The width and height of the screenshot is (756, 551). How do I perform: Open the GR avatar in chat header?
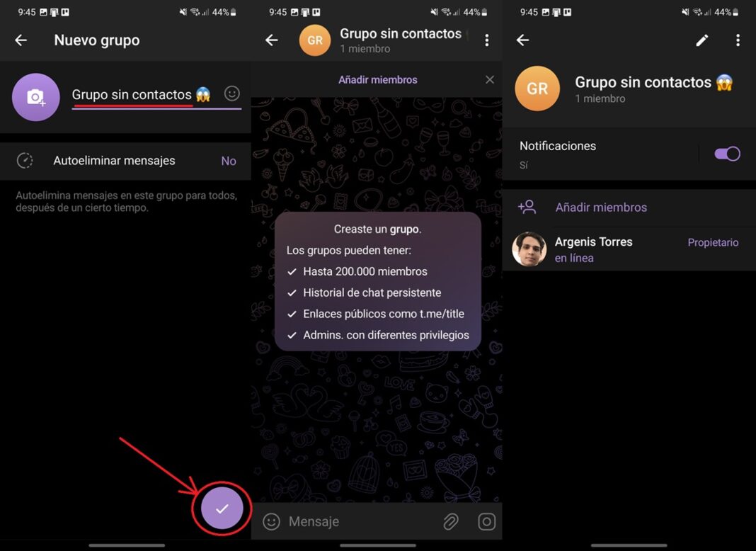(315, 40)
